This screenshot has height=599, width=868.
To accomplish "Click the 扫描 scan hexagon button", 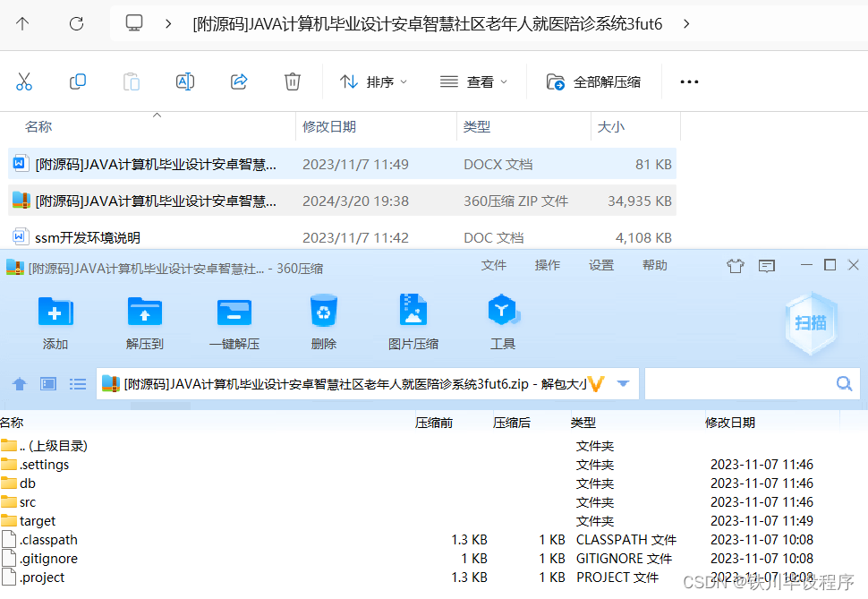I will [811, 323].
